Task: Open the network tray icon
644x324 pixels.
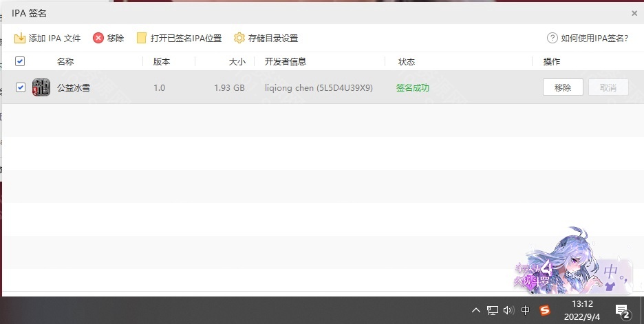Action: coord(493,310)
